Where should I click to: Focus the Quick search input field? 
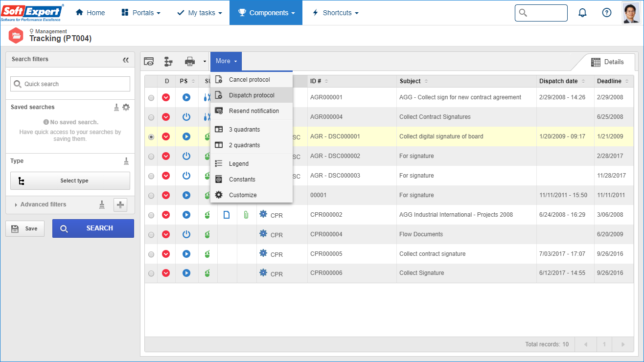[70, 84]
